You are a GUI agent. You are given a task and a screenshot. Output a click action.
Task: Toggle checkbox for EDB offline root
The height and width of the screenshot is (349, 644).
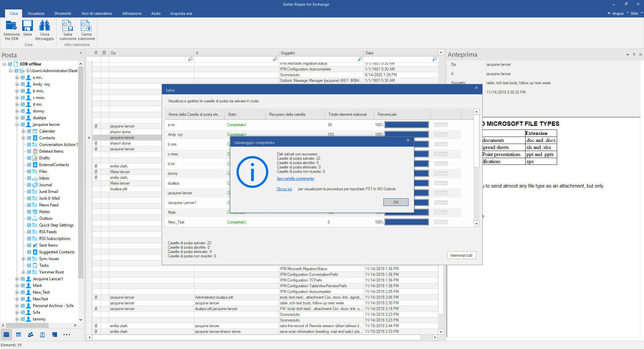coord(10,64)
